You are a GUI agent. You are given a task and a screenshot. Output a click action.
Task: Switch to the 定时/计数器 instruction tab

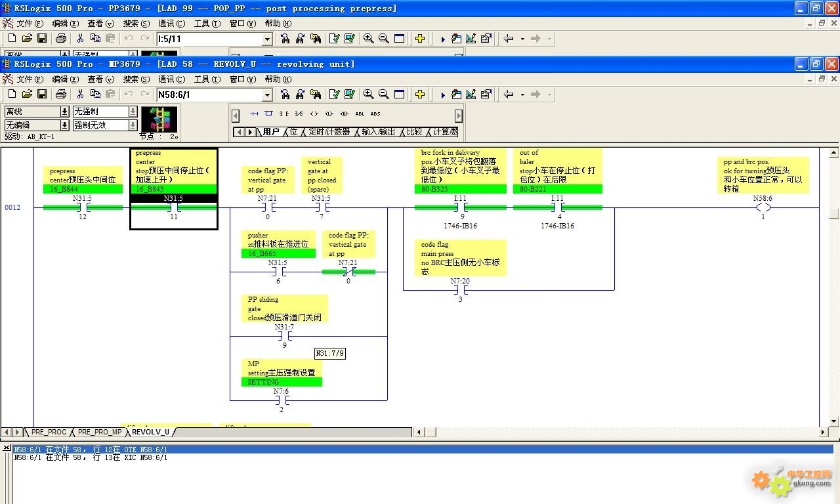(x=329, y=132)
